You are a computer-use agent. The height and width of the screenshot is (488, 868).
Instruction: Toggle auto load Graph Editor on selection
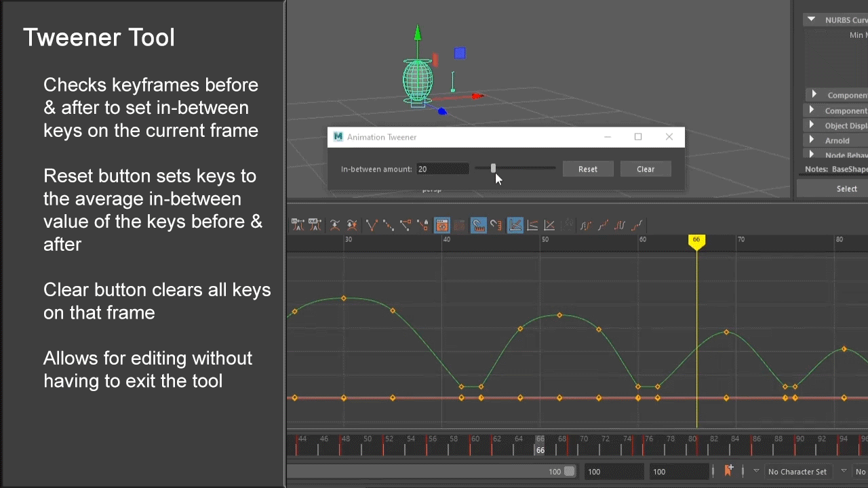[x=442, y=225]
